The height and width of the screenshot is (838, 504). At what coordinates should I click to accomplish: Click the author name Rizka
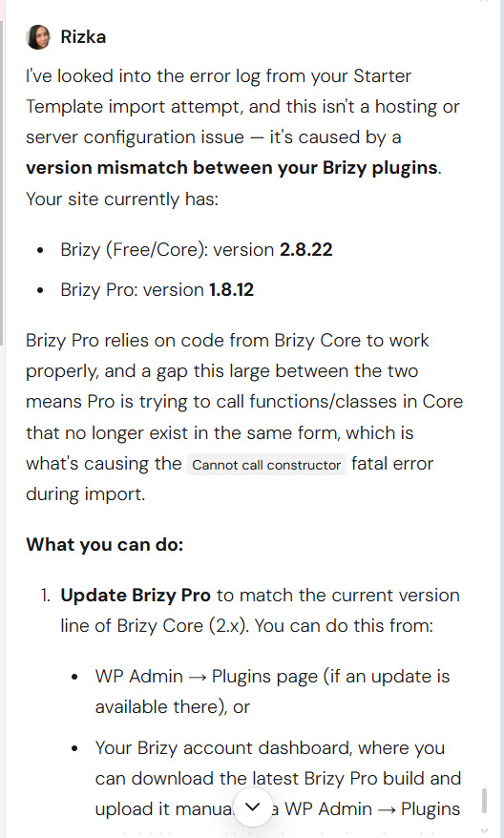[83, 37]
